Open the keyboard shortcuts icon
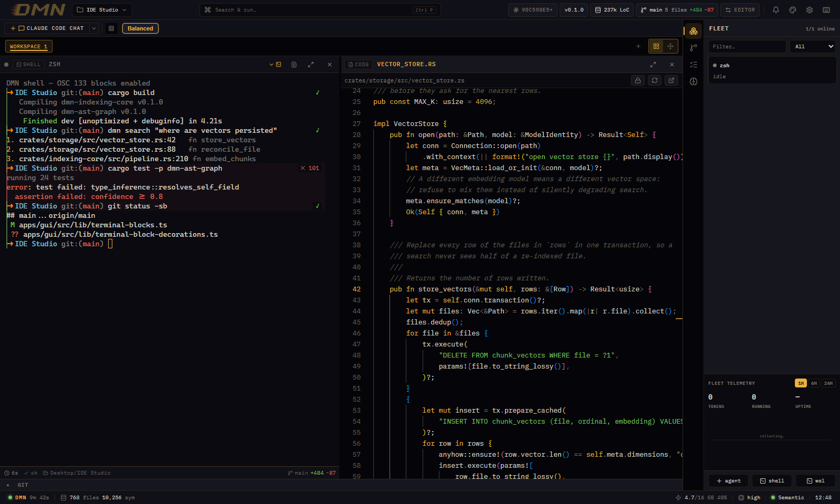The image size is (840, 504). (x=826, y=10)
